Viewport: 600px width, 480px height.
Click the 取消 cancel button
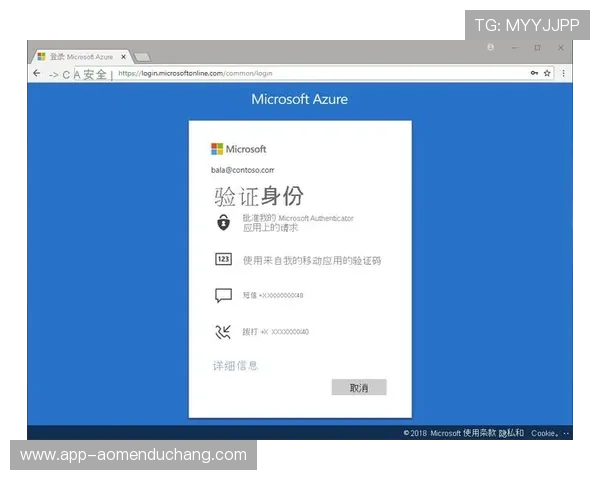(358, 387)
